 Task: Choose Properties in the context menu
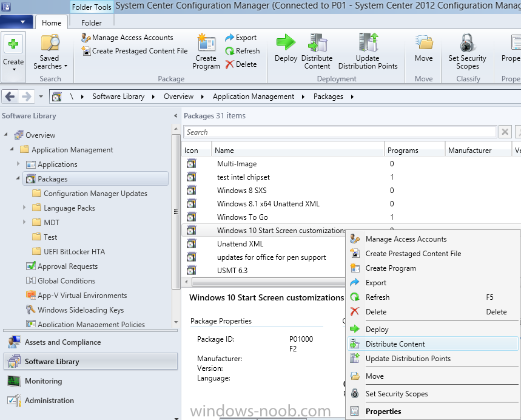[432, 412]
